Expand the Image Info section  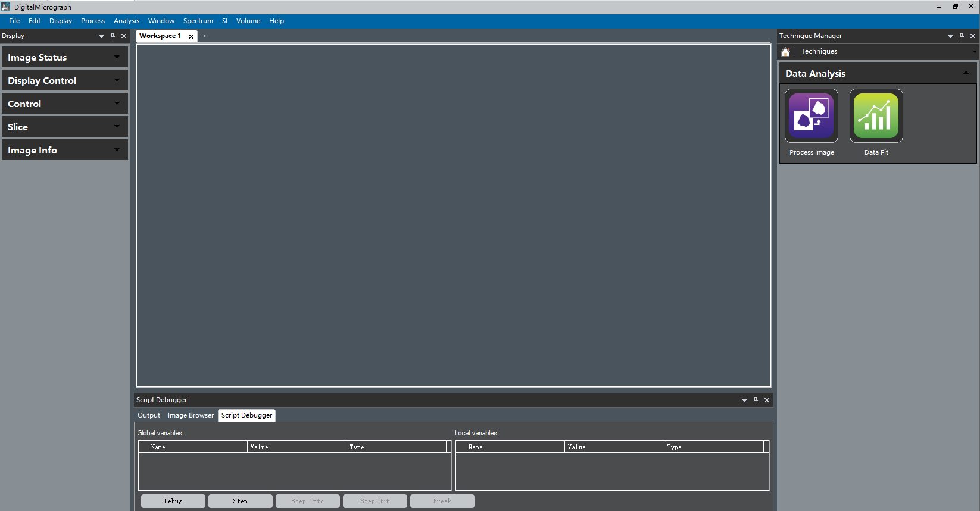point(117,150)
